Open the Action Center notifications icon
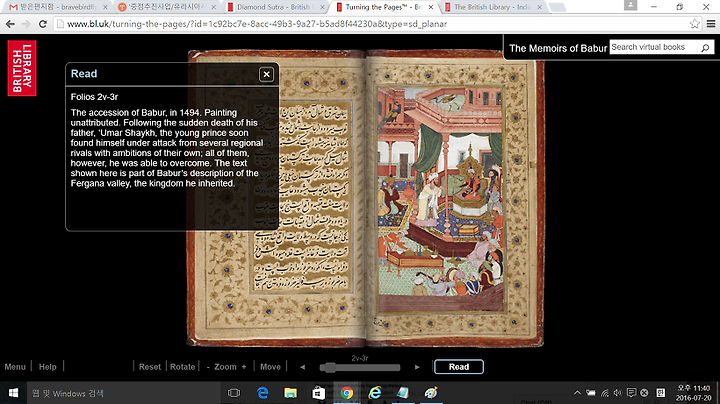 tap(631, 393)
